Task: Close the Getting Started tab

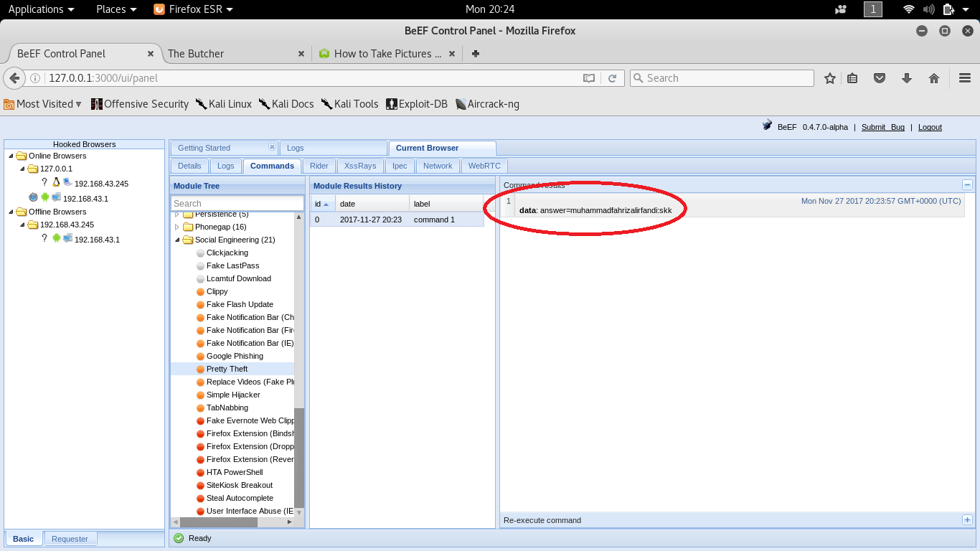Action: pos(272,147)
